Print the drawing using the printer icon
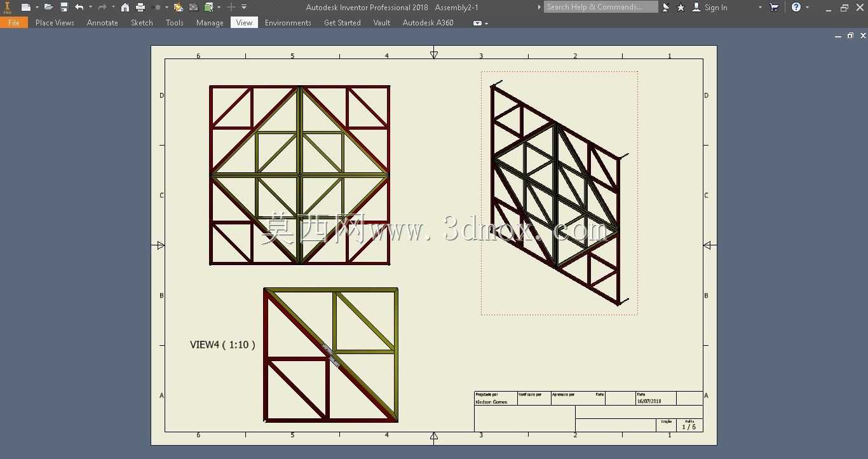 point(140,7)
